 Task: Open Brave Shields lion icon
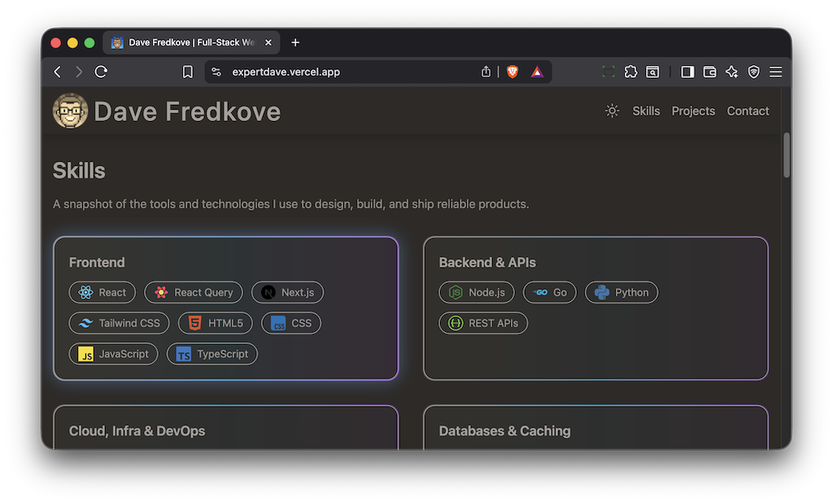coord(512,72)
